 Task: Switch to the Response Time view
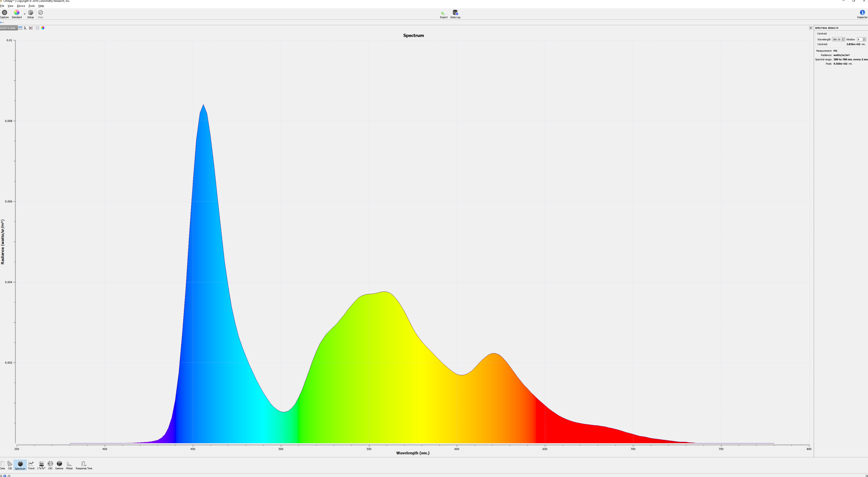click(84, 464)
